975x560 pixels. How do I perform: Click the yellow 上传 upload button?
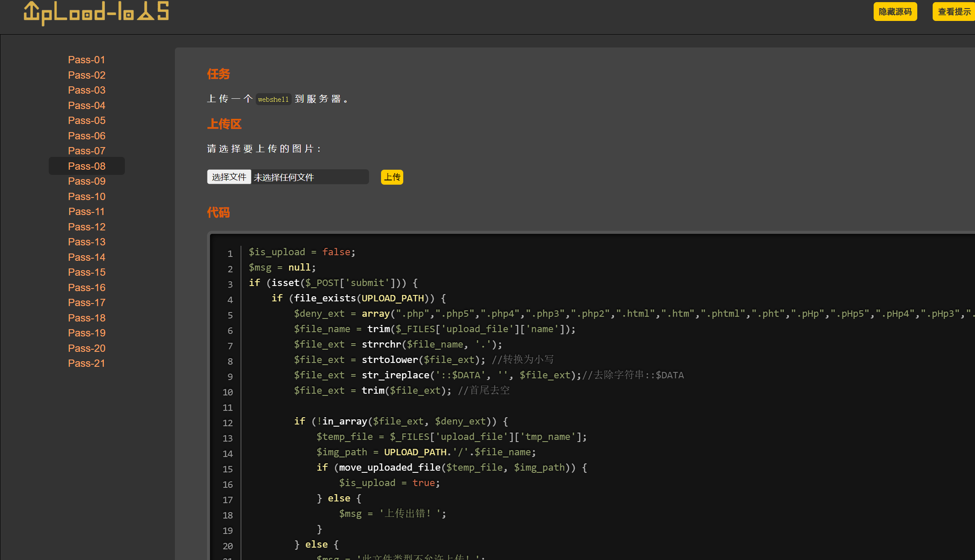pos(392,177)
